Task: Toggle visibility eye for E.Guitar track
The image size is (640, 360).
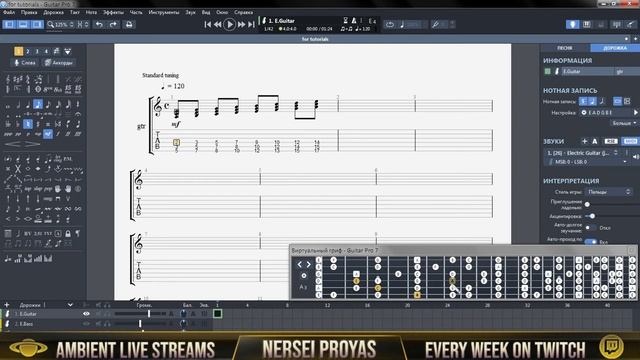Action: pyautogui.click(x=86, y=314)
